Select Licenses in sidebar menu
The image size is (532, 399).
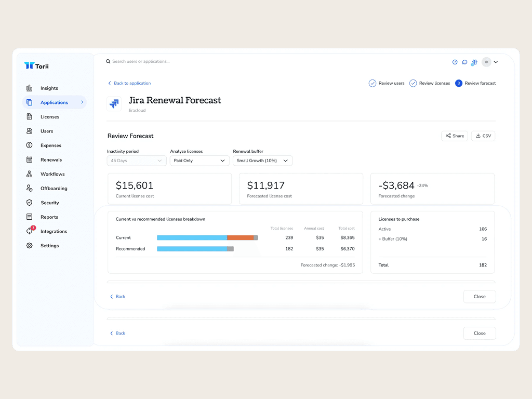(50, 117)
